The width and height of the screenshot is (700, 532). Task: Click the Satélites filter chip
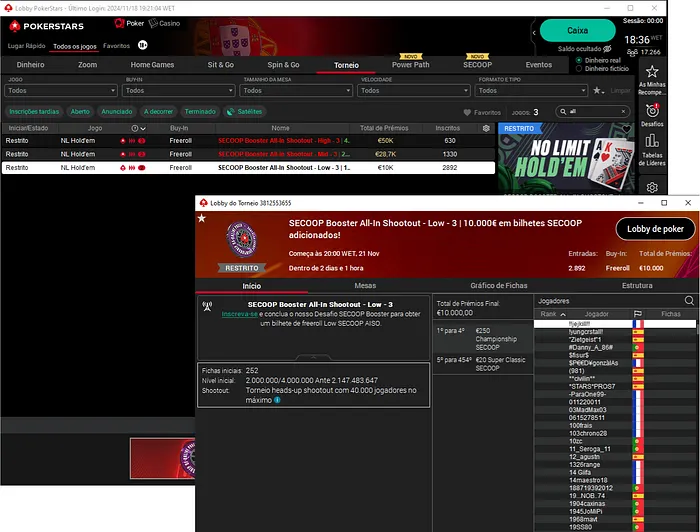click(x=244, y=112)
